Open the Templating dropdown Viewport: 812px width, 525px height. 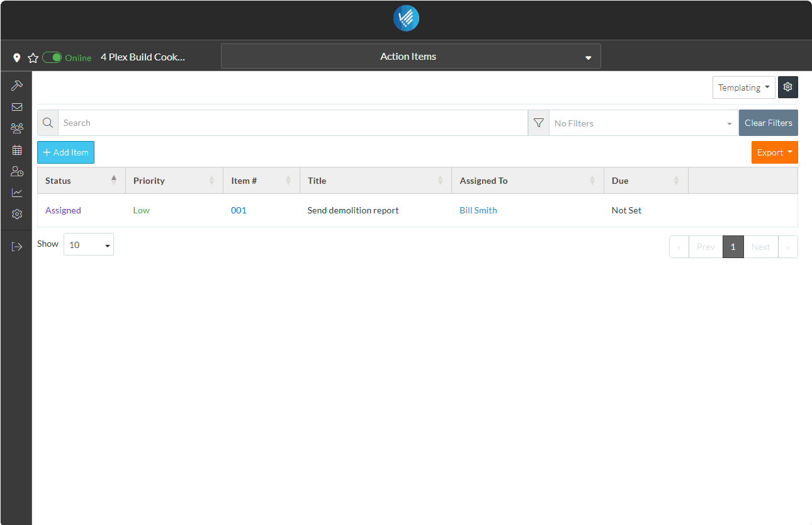pos(743,87)
